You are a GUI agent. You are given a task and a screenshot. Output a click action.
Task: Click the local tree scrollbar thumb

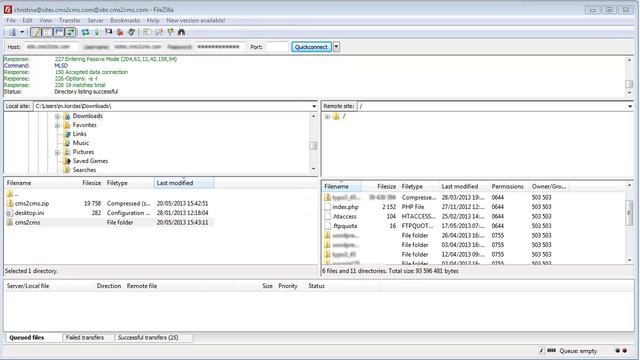click(313, 145)
